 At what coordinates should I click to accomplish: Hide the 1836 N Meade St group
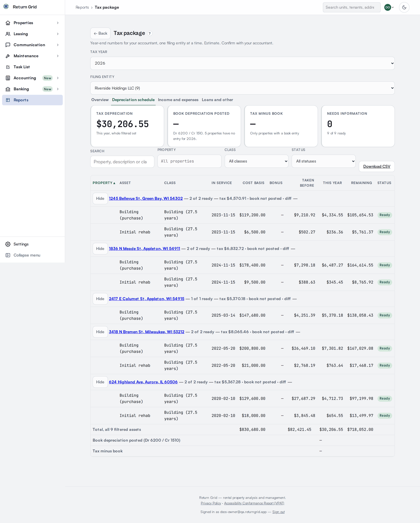100,249
